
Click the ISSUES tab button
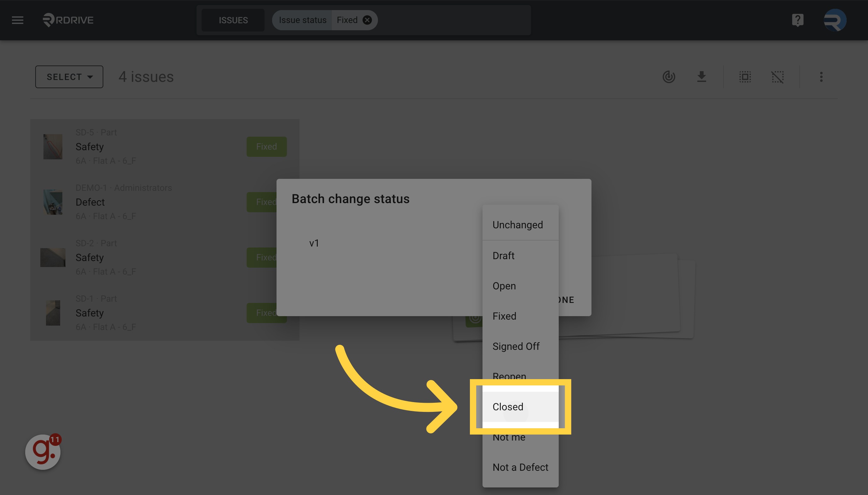tap(233, 20)
